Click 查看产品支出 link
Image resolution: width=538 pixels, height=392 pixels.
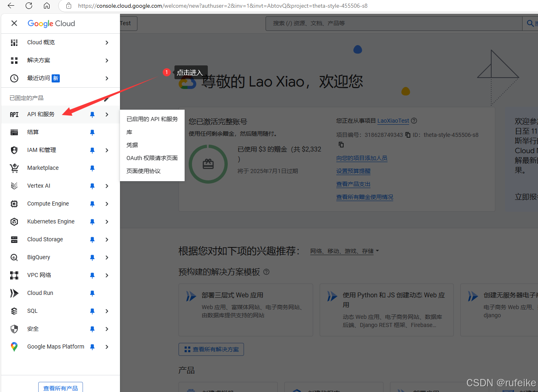click(x=353, y=184)
